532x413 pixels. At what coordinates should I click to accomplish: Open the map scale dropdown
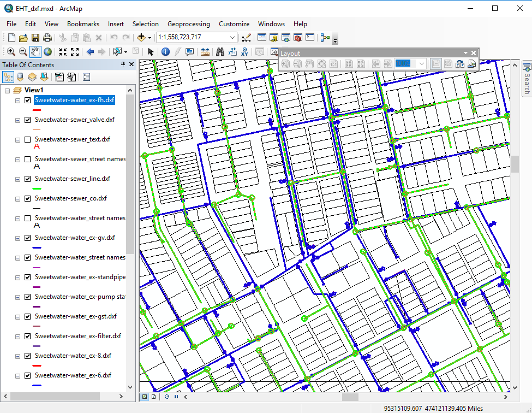(233, 38)
